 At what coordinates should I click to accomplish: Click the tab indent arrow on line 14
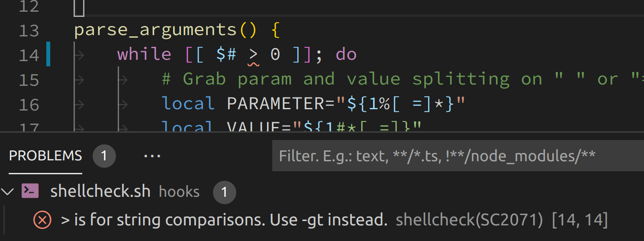coord(79,55)
